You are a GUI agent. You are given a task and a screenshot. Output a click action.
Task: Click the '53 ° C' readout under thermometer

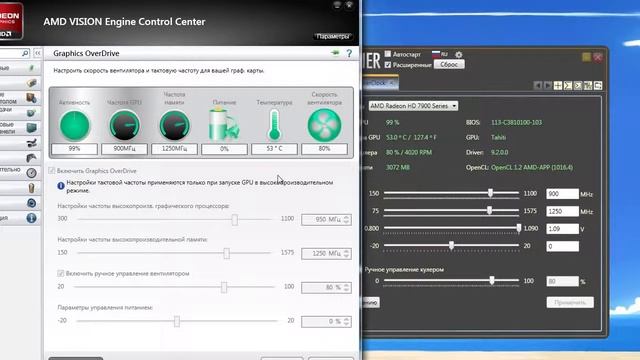[x=274, y=149]
